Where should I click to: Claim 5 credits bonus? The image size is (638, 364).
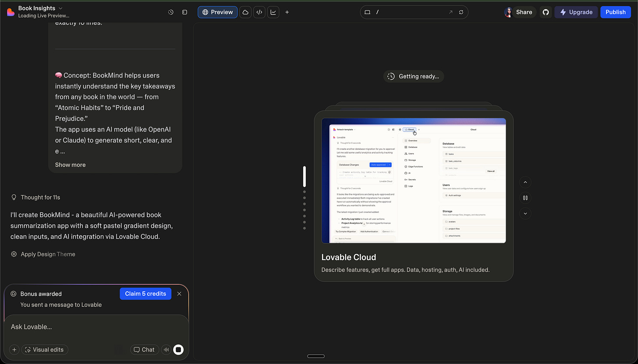[x=145, y=293]
